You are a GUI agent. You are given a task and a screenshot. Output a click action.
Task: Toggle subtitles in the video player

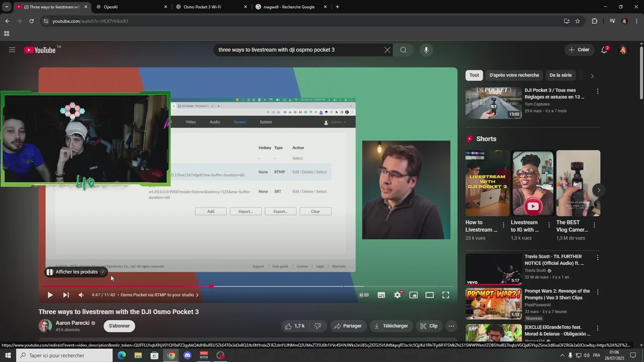tap(381, 295)
